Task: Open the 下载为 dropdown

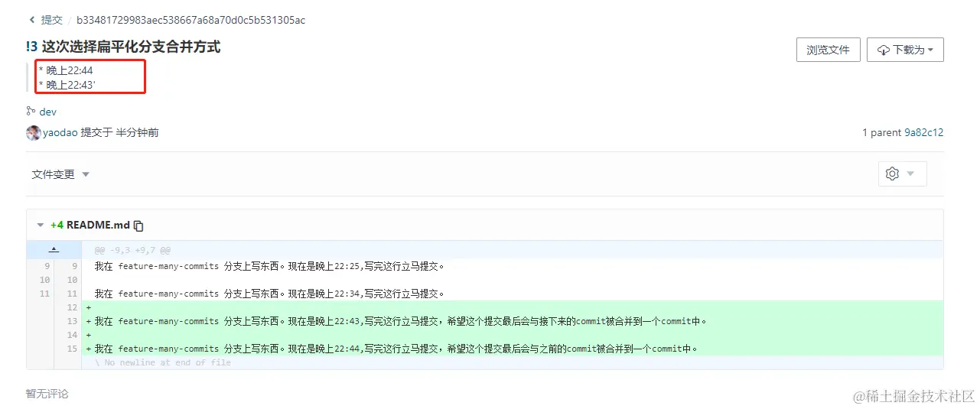Action: [905, 50]
